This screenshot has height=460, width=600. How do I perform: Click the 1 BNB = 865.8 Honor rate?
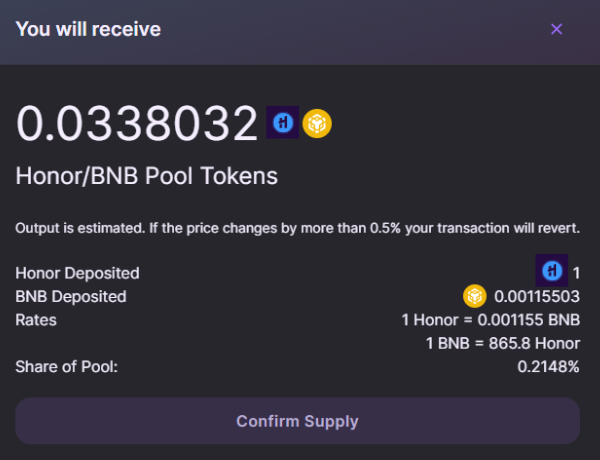pos(503,343)
